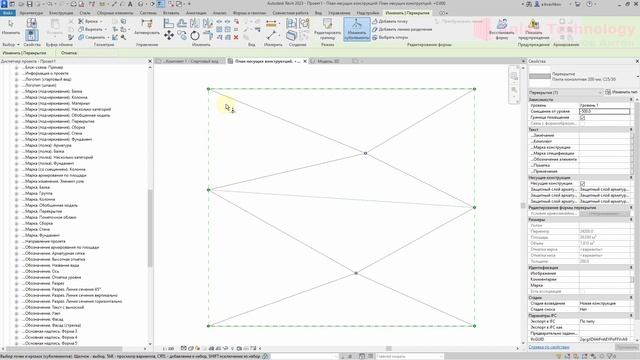This screenshot has height=360, width=640.
Task: Open the Архитектура ribbon tab
Action: click(31, 13)
